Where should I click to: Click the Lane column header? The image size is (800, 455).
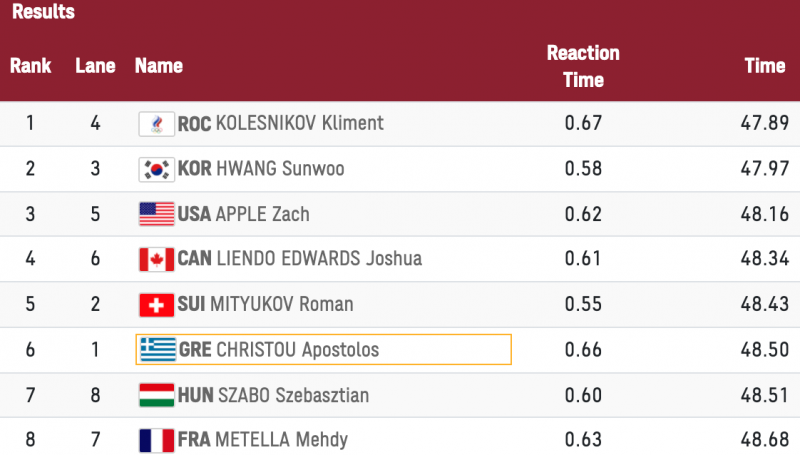tap(95, 67)
